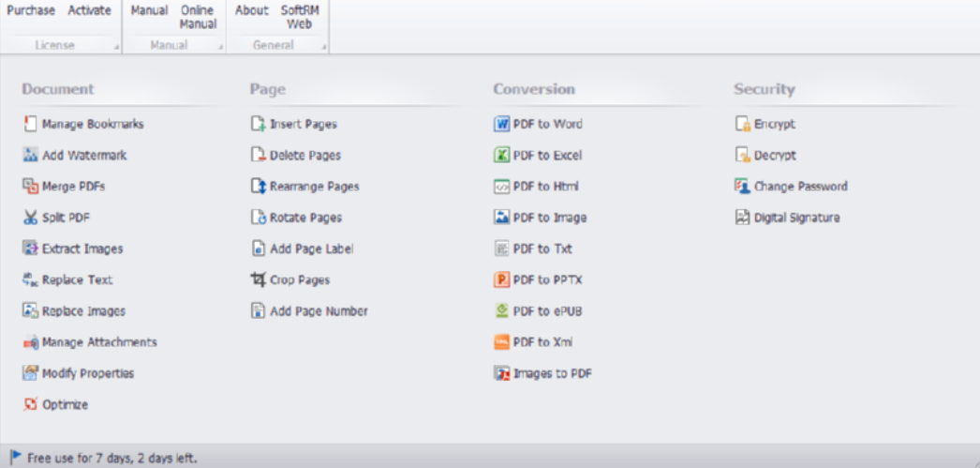Screen dimensions: 980x468
Task: Click the Add Page Number text
Action: pyautogui.click(x=319, y=311)
